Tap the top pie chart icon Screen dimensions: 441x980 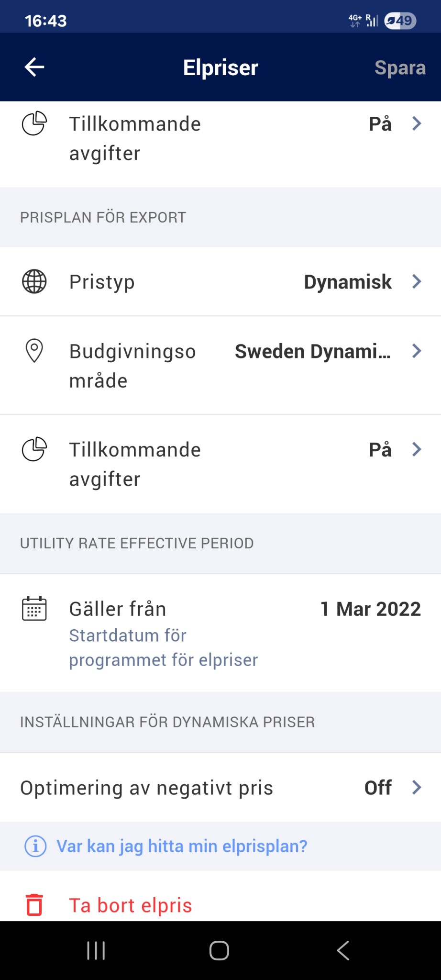34,123
